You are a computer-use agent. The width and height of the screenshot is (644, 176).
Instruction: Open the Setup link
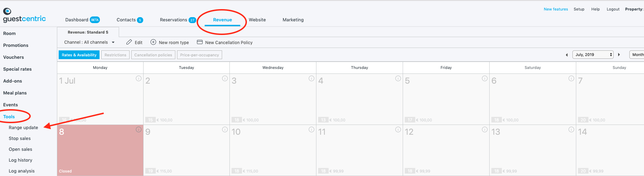579,9
